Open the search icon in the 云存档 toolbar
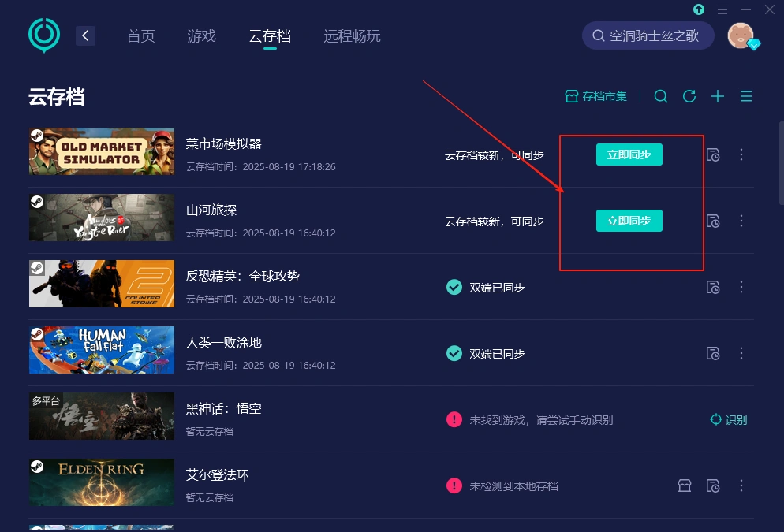Screen dimensions: 784x532 pyautogui.click(x=661, y=96)
